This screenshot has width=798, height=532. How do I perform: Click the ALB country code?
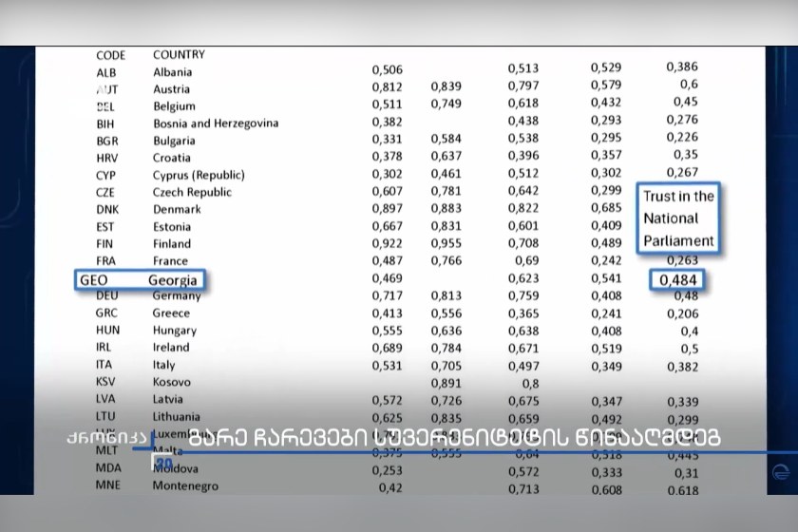105,73
